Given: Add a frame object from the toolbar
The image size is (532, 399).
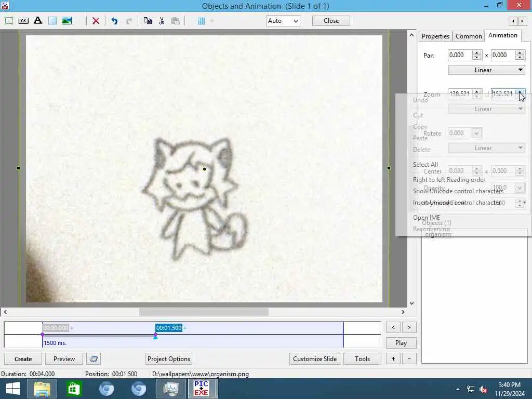Looking at the screenshot, I should click(9, 21).
